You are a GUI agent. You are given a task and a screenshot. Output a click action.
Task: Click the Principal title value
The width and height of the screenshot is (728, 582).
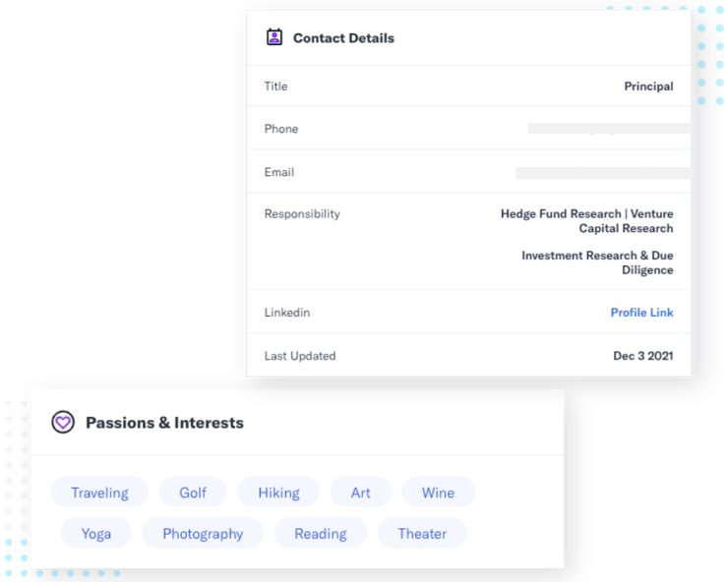pos(648,87)
